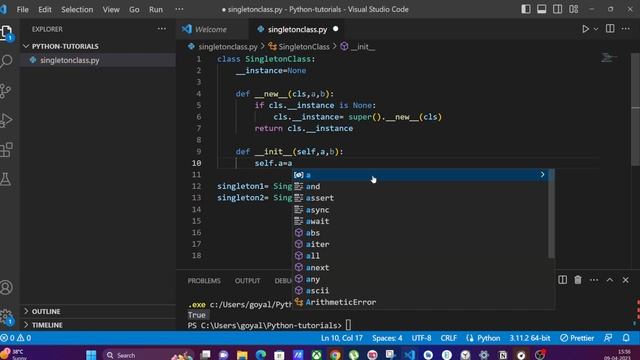640x360 pixels.
Task: Choose 'ArithmeticError' class suggestion
Action: [420, 302]
